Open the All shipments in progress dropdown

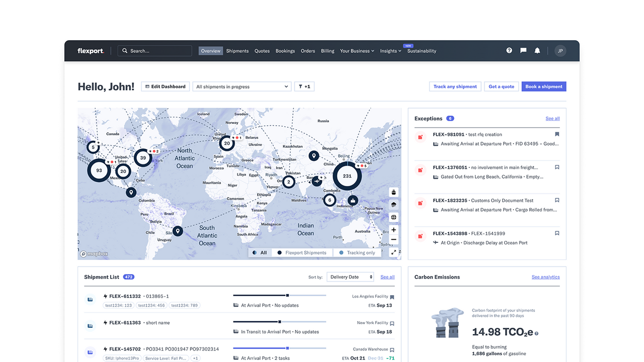tap(242, 86)
